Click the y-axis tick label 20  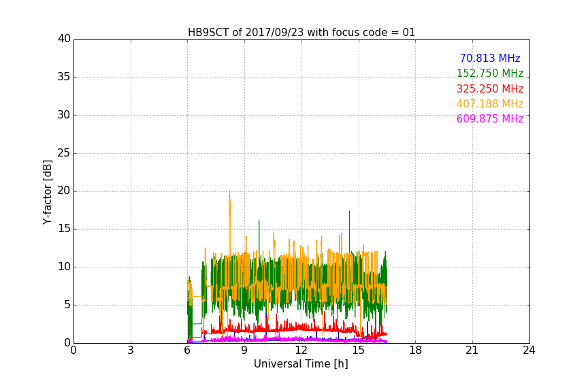64,191
